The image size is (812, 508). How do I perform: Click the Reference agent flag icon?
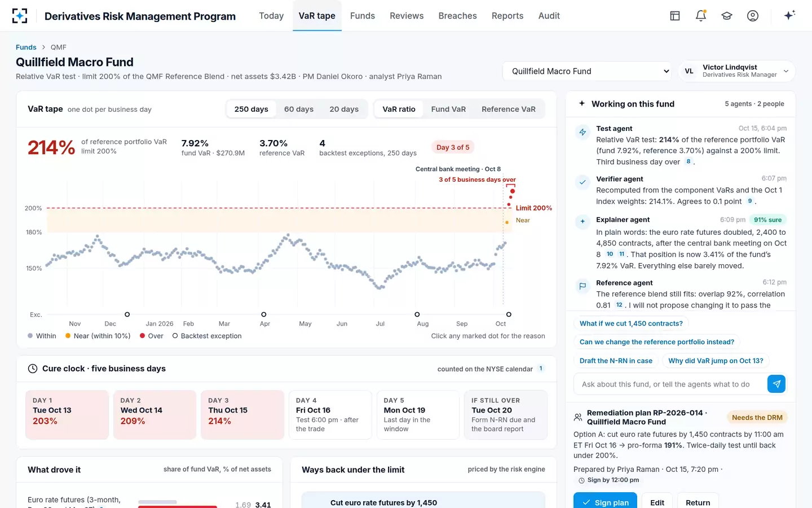coord(582,286)
